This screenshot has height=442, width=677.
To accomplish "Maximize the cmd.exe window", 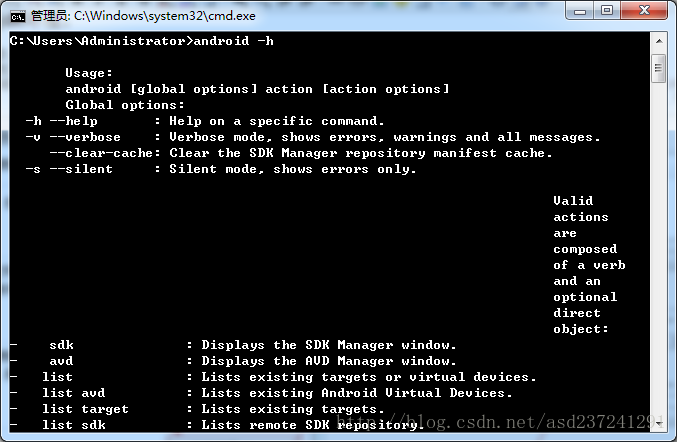I will tap(607, 10).
